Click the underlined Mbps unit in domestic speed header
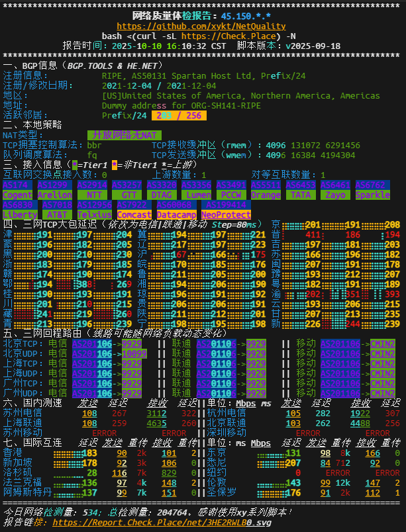406x532 pixels. coord(245,403)
